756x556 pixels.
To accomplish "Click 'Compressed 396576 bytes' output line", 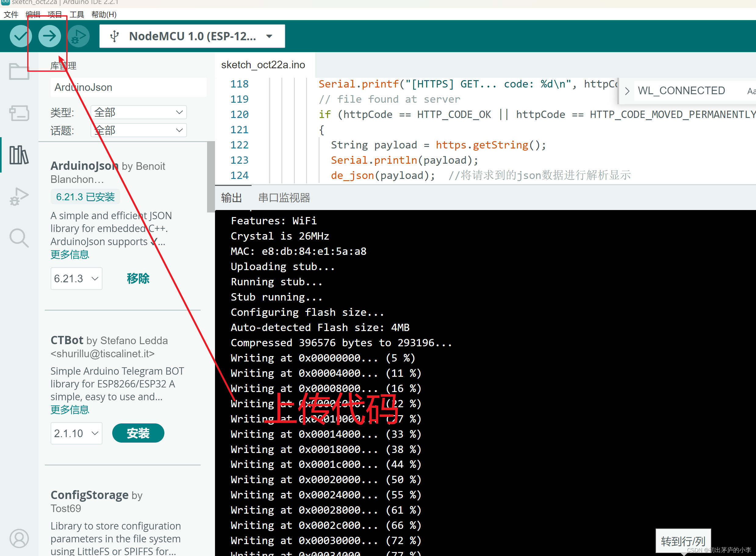I will [341, 343].
